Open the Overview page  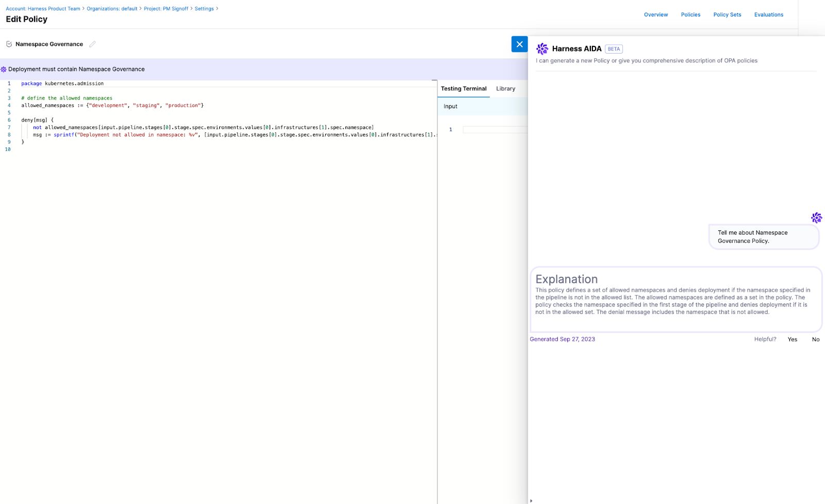point(655,15)
